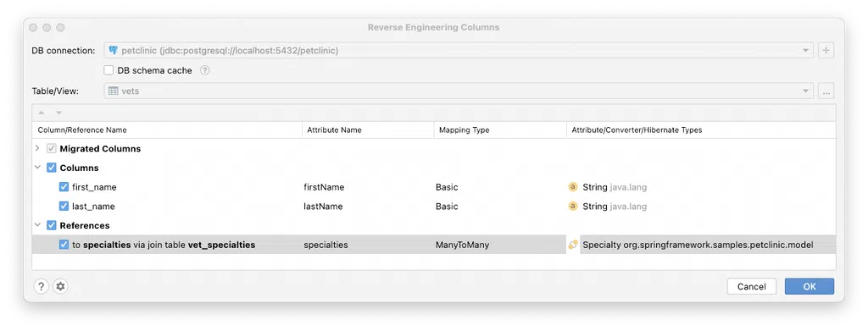This screenshot has width=868, height=331.
Task: Click the first_name String attribute type icon
Action: pos(573,187)
